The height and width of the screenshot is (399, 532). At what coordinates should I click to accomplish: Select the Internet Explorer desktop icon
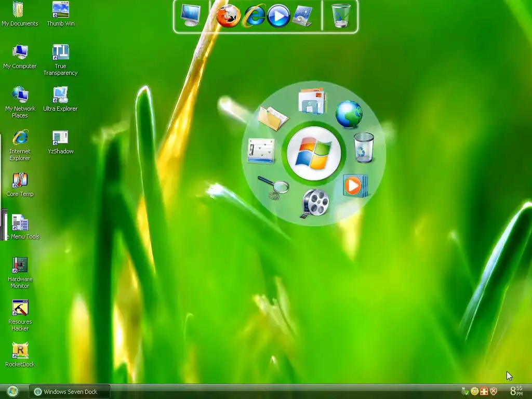(x=20, y=145)
